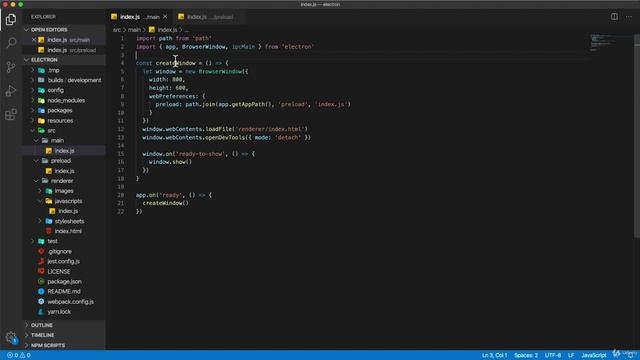
Task: Open the webpack.config.js file
Action: (70, 302)
